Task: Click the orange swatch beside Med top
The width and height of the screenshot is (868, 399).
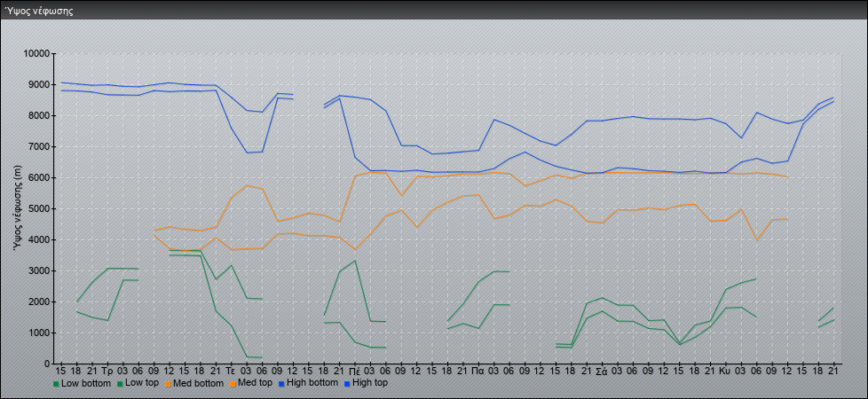Action: [232, 384]
